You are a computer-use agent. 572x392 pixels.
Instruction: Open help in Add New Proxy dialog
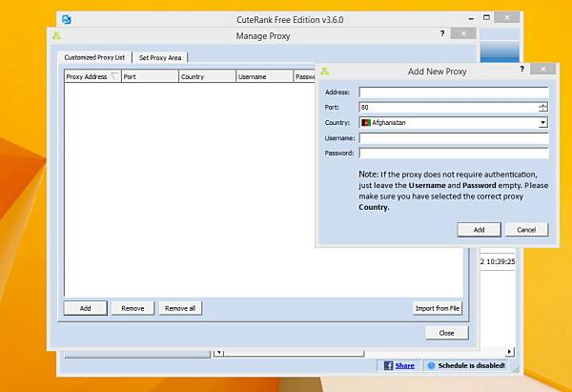click(x=522, y=69)
